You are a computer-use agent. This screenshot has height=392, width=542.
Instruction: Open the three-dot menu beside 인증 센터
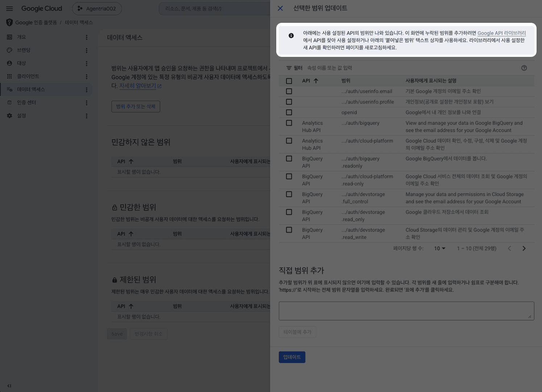point(86,103)
